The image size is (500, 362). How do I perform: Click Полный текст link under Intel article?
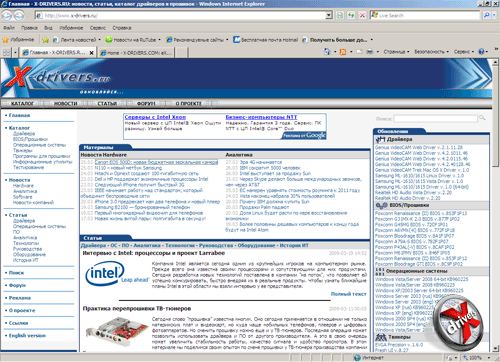click(x=348, y=294)
